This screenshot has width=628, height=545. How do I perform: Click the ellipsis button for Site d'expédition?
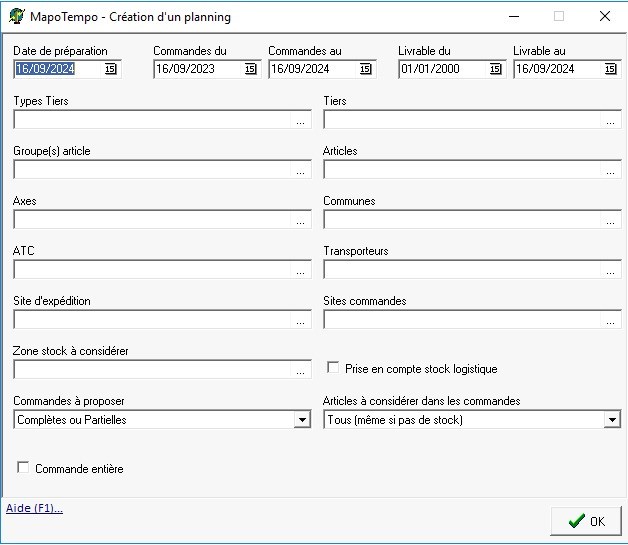click(x=300, y=320)
